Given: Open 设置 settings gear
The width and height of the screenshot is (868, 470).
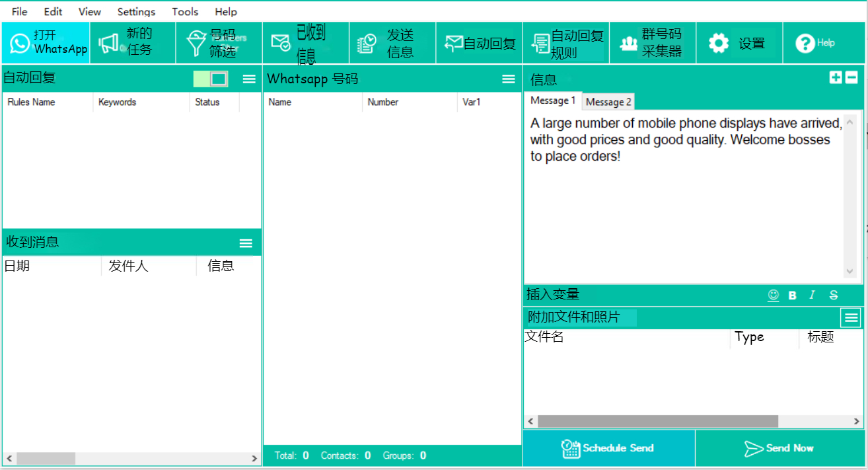Looking at the screenshot, I should (739, 43).
